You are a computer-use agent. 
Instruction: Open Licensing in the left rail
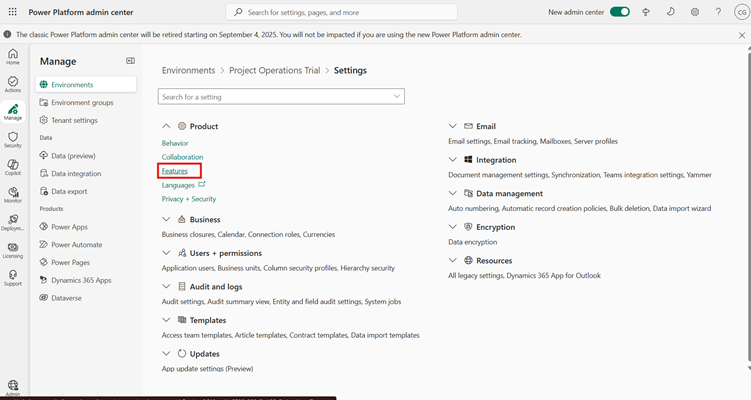(x=13, y=250)
